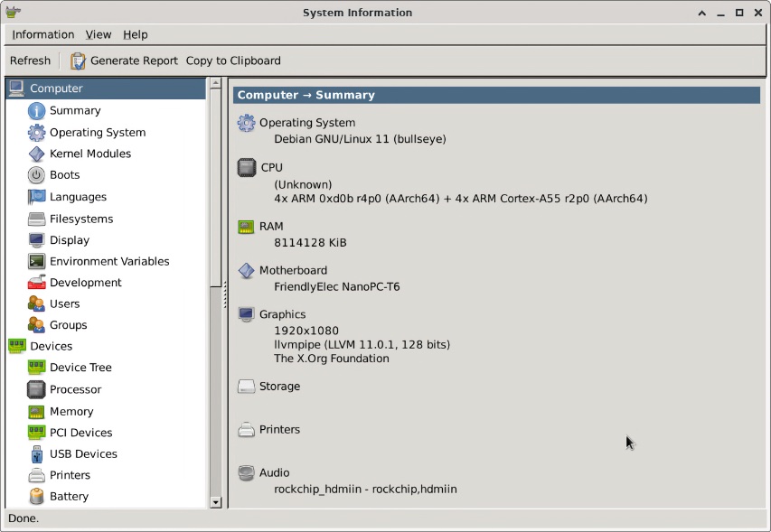Click the CPU chip icon in summary
The height and width of the screenshot is (532, 771).
(x=247, y=167)
